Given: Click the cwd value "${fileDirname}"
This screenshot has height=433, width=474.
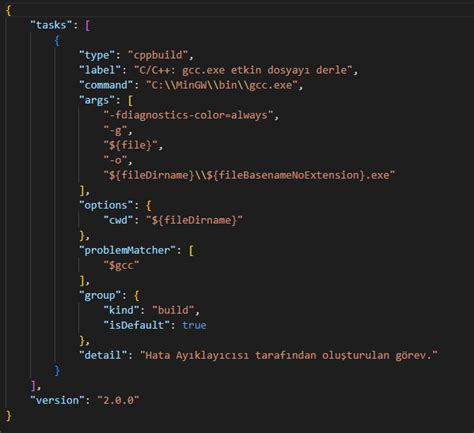Looking at the screenshot, I should [194, 220].
